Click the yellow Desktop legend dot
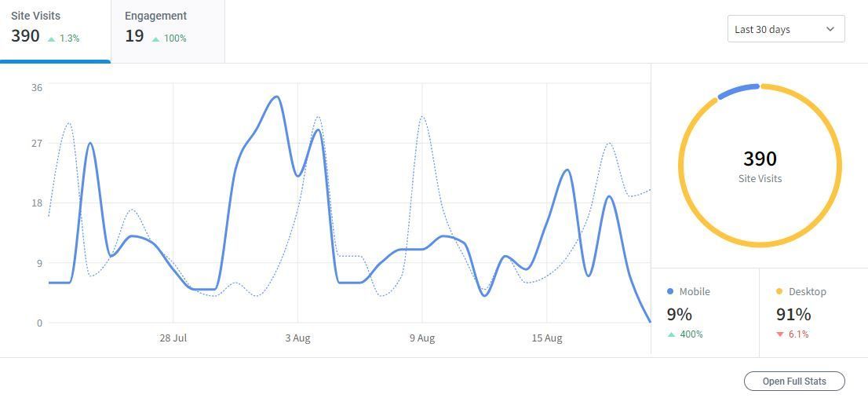The height and width of the screenshot is (398, 868). tap(779, 291)
